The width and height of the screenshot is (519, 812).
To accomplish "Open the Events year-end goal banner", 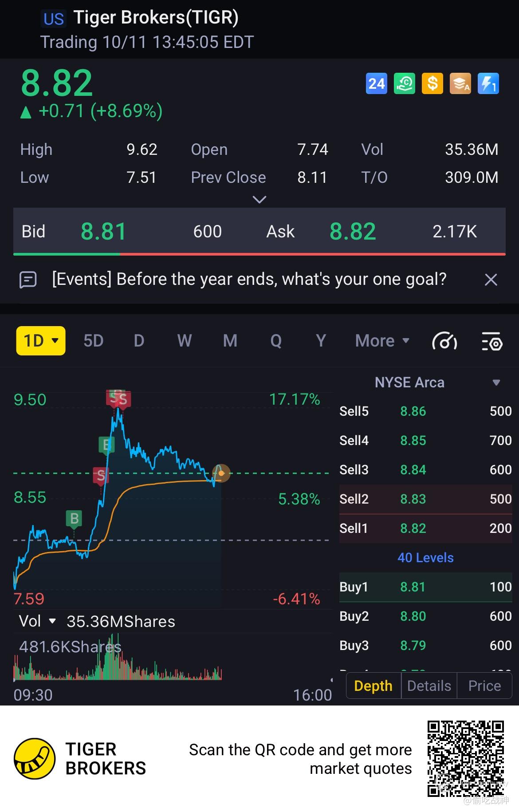I will coord(249,279).
